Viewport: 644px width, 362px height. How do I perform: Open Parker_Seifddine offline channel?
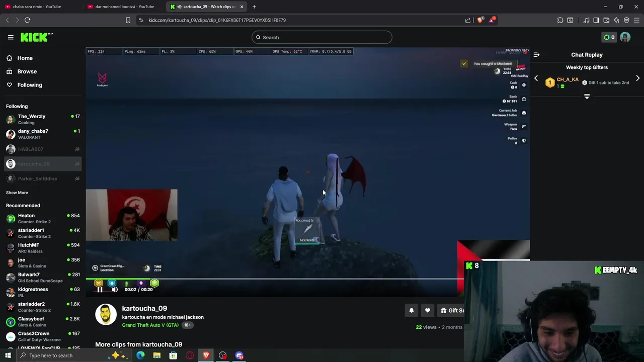(43, 178)
